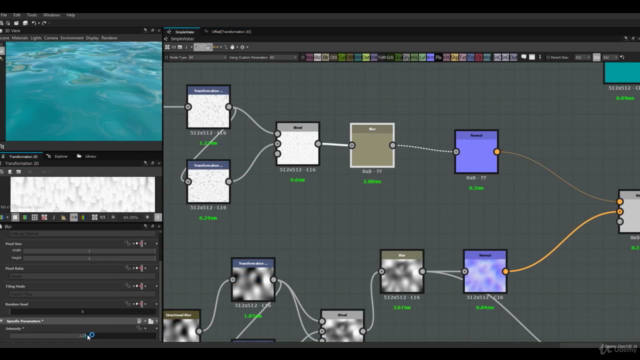Click the frame icon in graph toolbar
This screenshot has height=360, width=640.
pos(532,57)
